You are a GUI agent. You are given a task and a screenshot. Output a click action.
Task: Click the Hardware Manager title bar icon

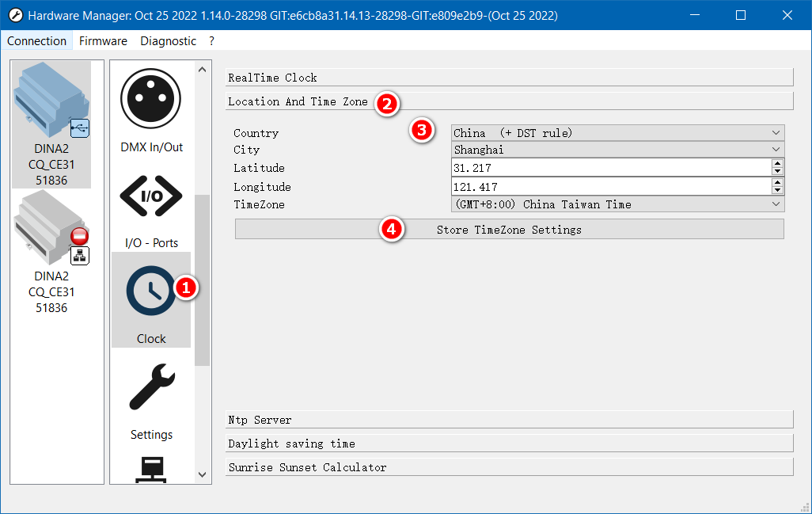(x=15, y=15)
